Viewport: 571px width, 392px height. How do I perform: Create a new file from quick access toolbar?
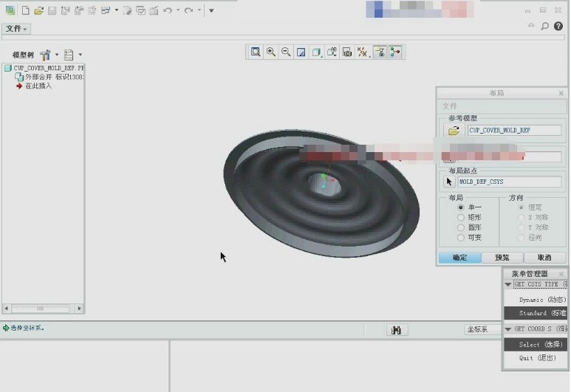pos(26,10)
